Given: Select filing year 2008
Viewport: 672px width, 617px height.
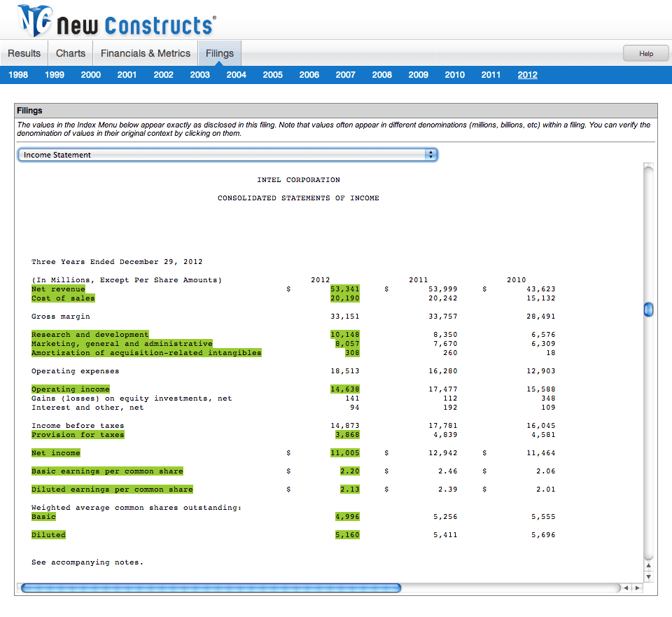Looking at the screenshot, I should coord(382,75).
